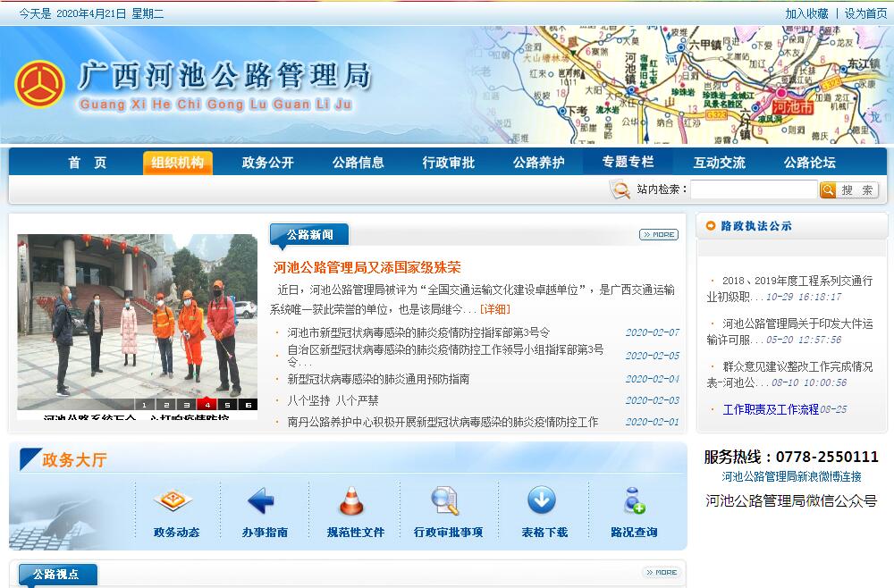Select the 行政审批事项 magnifier icon

445,501
